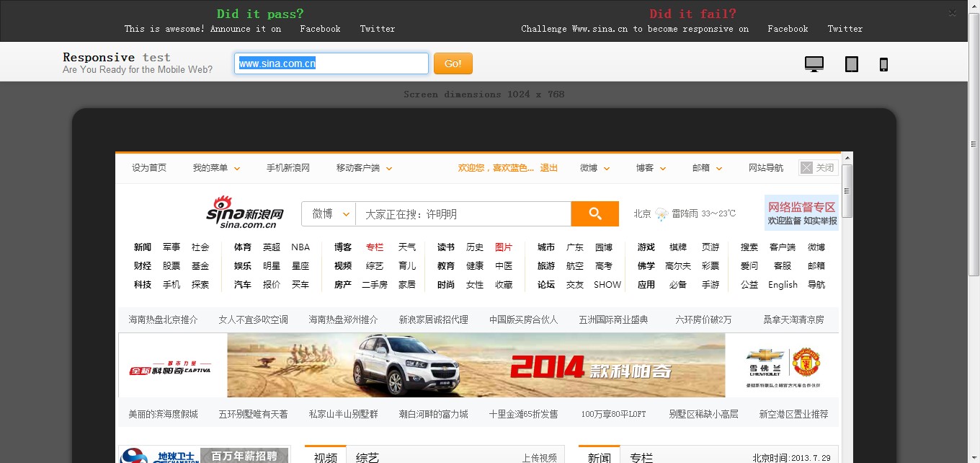Viewport: 980px width, 463px height.
Task: Click 女人不宜多吹空调 link
Action: 253,319
